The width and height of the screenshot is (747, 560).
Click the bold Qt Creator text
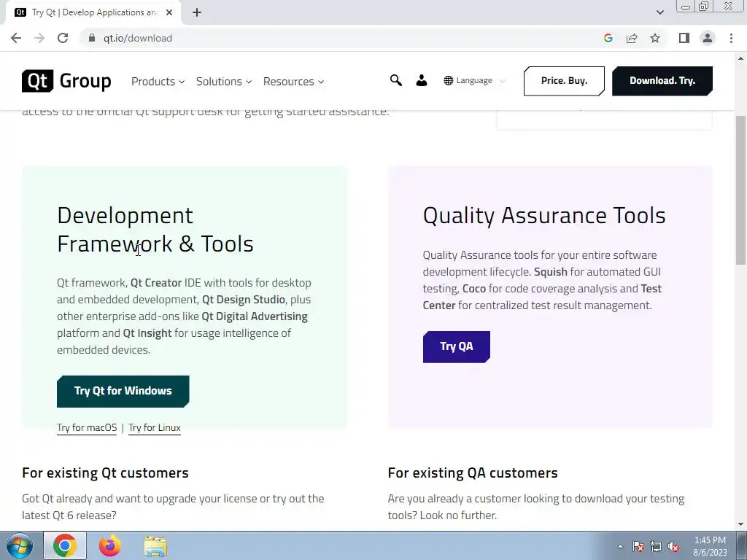[156, 283]
